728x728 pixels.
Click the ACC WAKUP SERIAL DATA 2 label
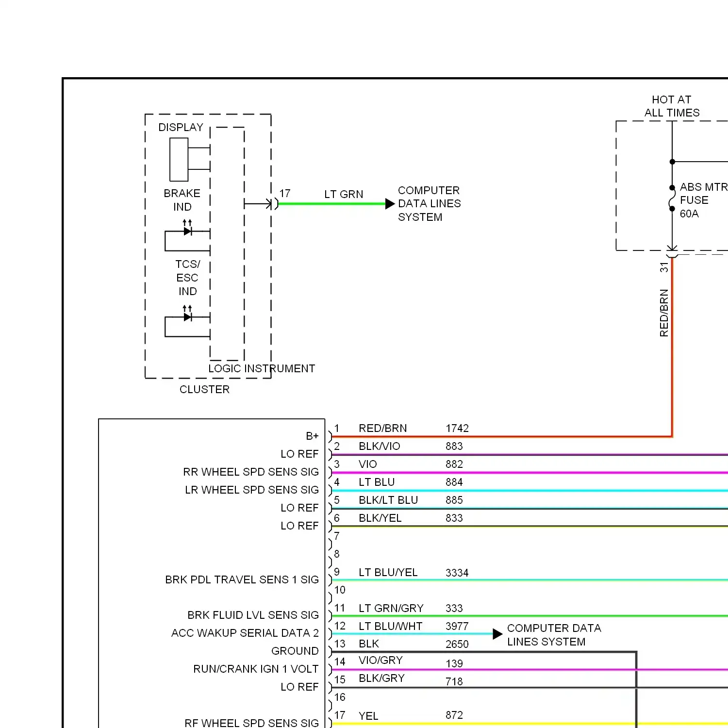point(245,633)
